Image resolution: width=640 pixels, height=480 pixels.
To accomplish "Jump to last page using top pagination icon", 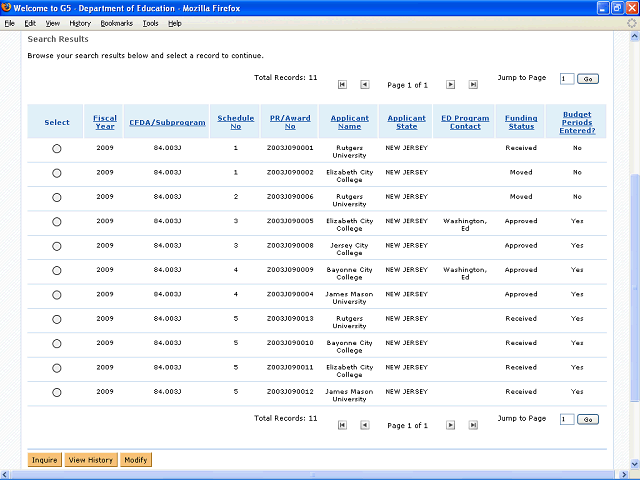I will pos(473,85).
